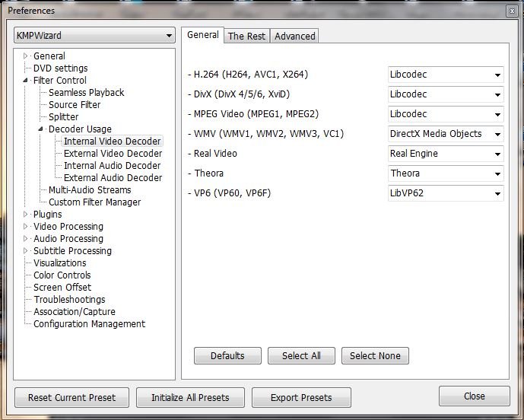This screenshot has height=420, width=524.
Task: Open the Theora decoder dropdown
Action: point(445,173)
